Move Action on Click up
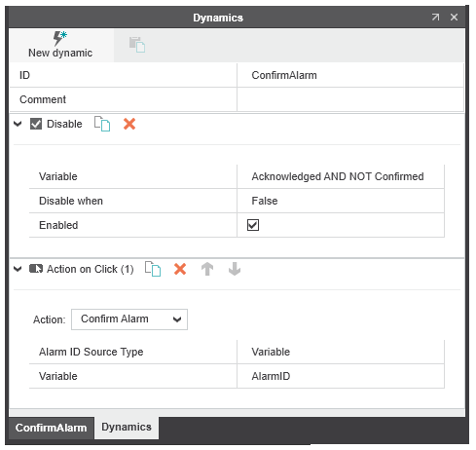 (207, 269)
